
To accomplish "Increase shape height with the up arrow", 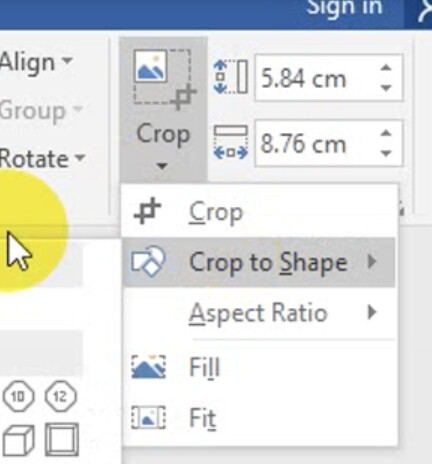I will point(386,68).
